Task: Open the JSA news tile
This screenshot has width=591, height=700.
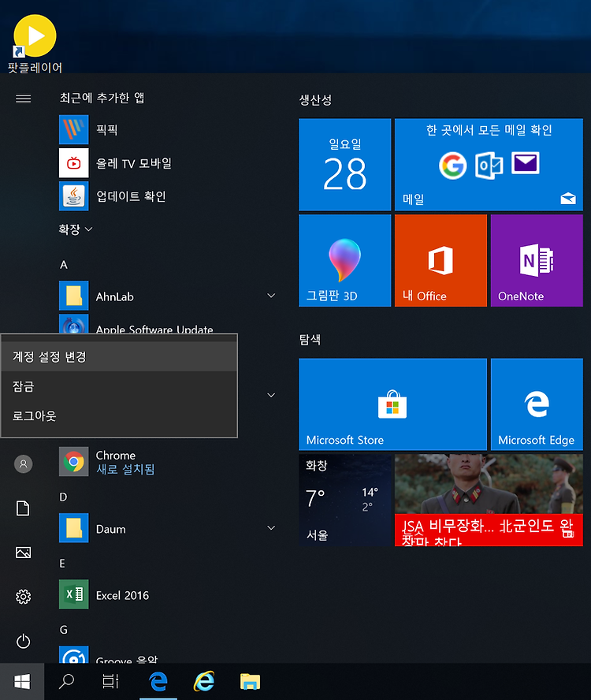Action: coord(489,500)
